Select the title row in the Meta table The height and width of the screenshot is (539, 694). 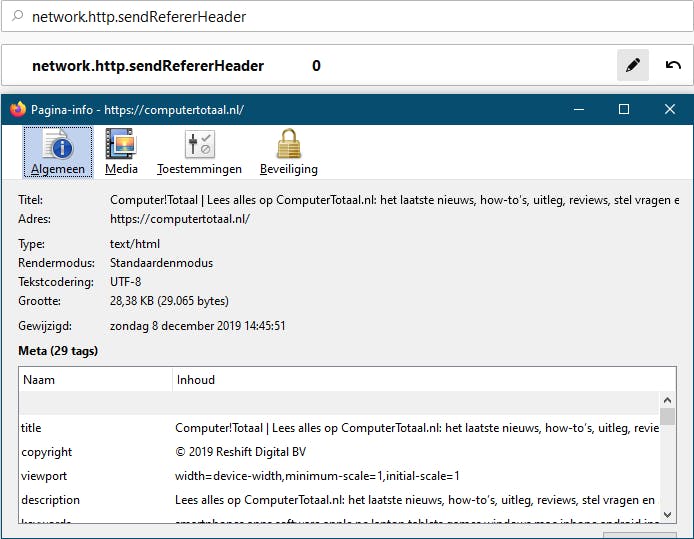click(339, 428)
